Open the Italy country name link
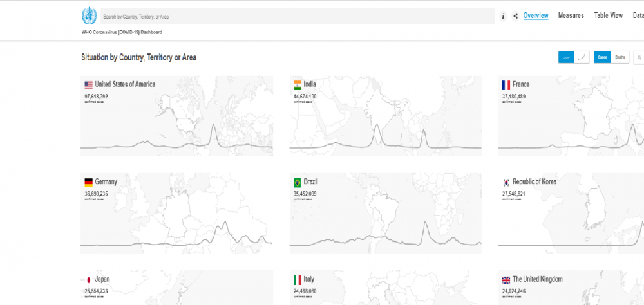Image resolution: width=644 pixels, height=305 pixels. 309,279
